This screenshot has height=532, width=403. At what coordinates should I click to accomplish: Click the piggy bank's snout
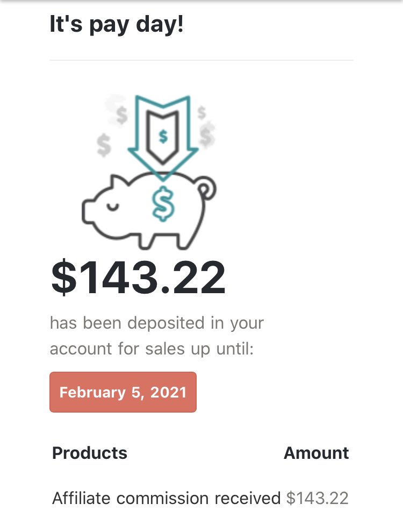(x=89, y=212)
